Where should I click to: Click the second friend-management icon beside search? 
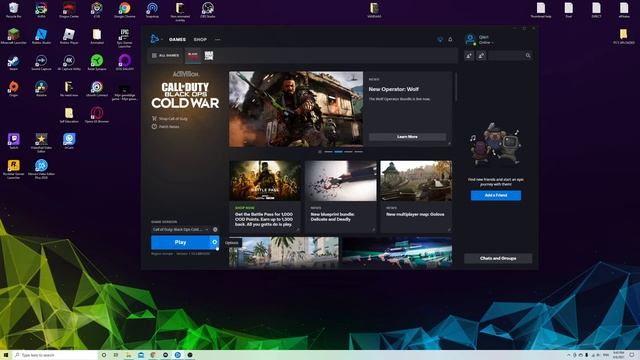pyautogui.click(x=481, y=56)
